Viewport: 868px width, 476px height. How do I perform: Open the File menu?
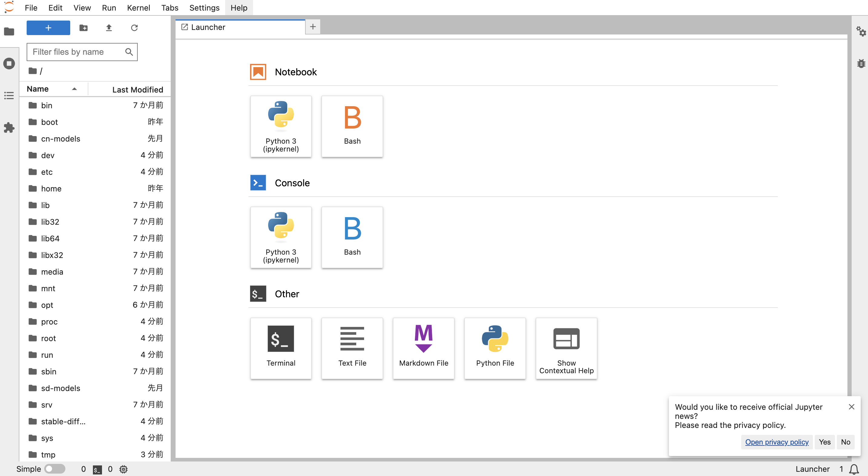click(x=31, y=7)
